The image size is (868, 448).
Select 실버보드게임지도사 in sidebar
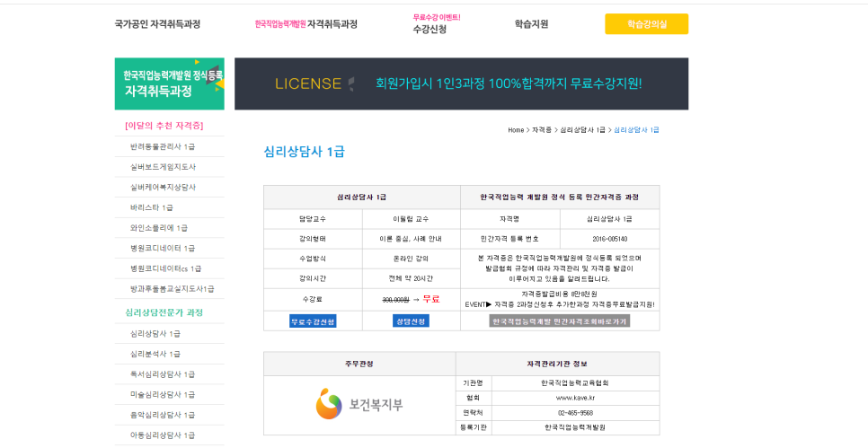(x=163, y=167)
